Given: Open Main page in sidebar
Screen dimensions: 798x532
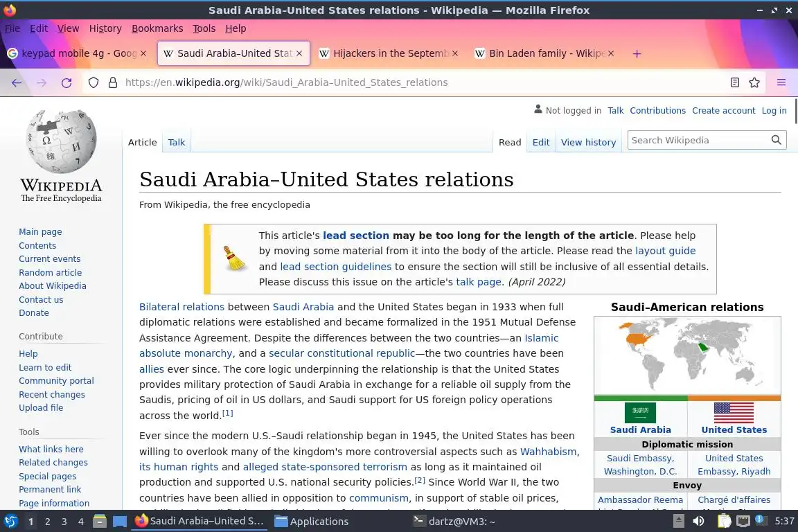Looking at the screenshot, I should 40,231.
